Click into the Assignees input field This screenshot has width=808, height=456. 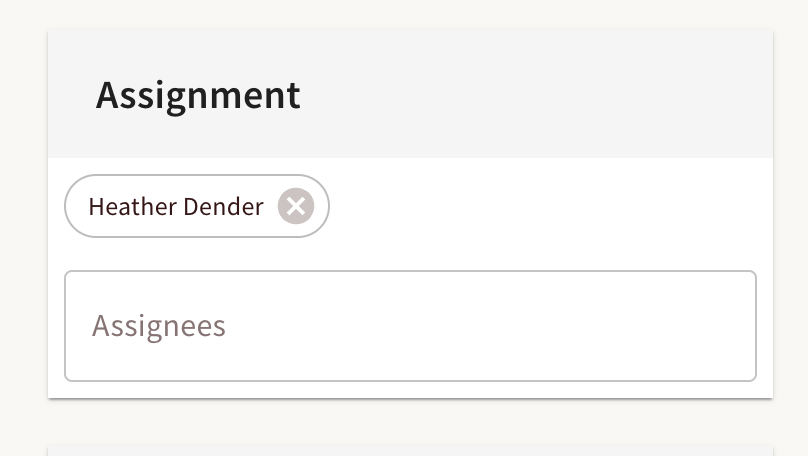pos(410,326)
